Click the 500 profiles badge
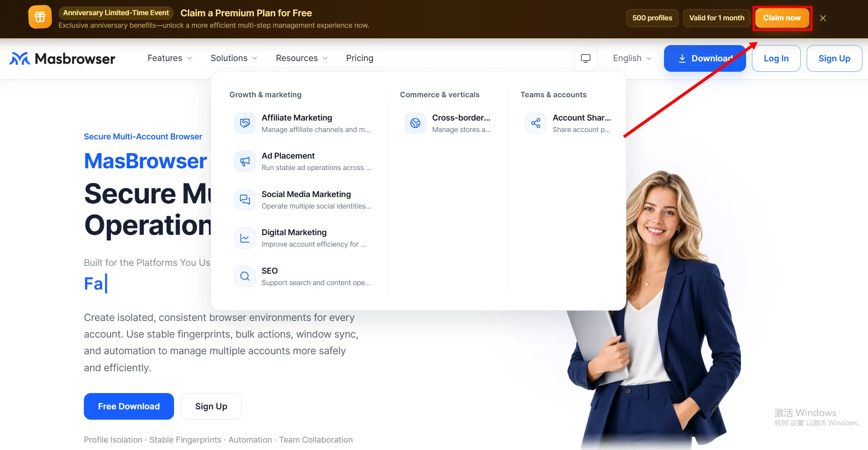 [652, 18]
